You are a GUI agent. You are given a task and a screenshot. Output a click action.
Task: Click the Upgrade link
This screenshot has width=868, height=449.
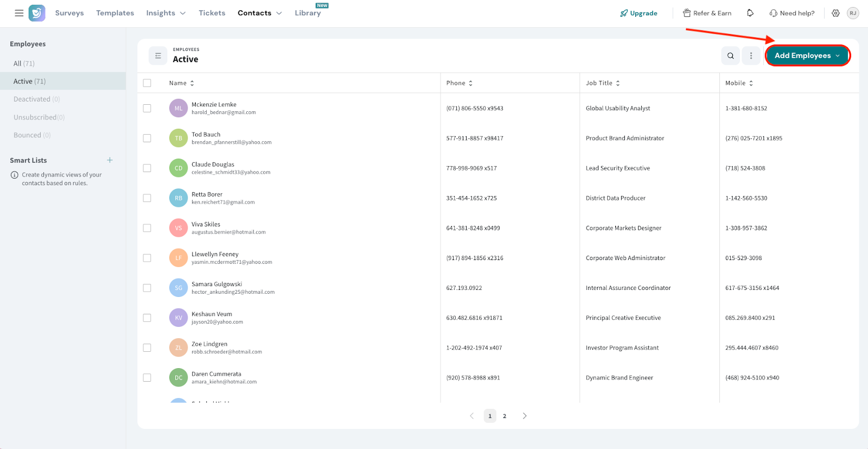[639, 13]
